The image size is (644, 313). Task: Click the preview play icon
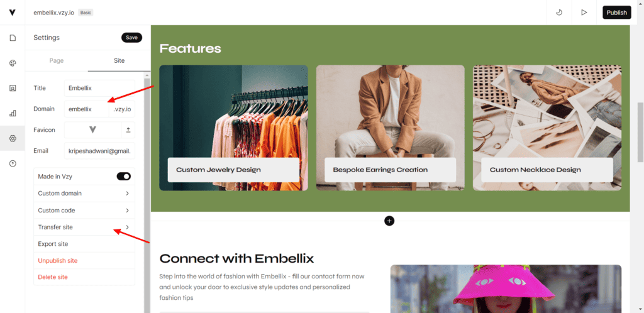(x=584, y=13)
